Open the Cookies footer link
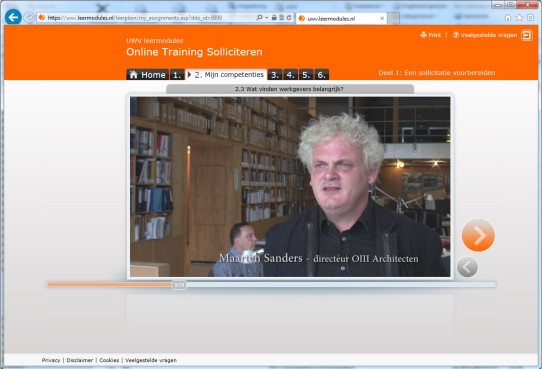Screen dimensions: 542x369 point(109,360)
